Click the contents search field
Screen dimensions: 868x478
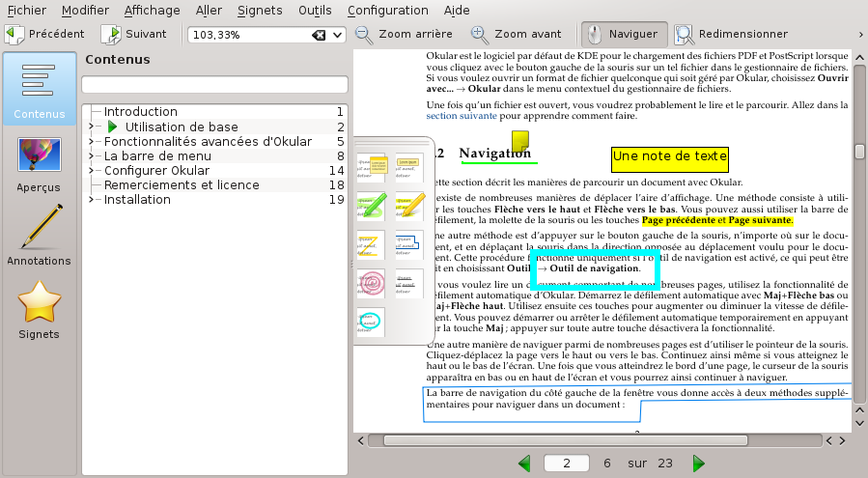pos(213,84)
